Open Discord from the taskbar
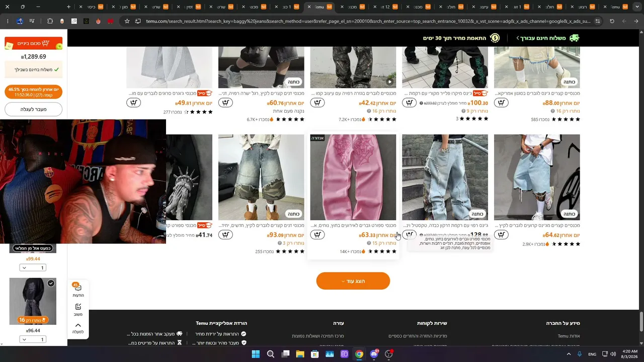This screenshot has width=644, height=362. [x=374, y=354]
